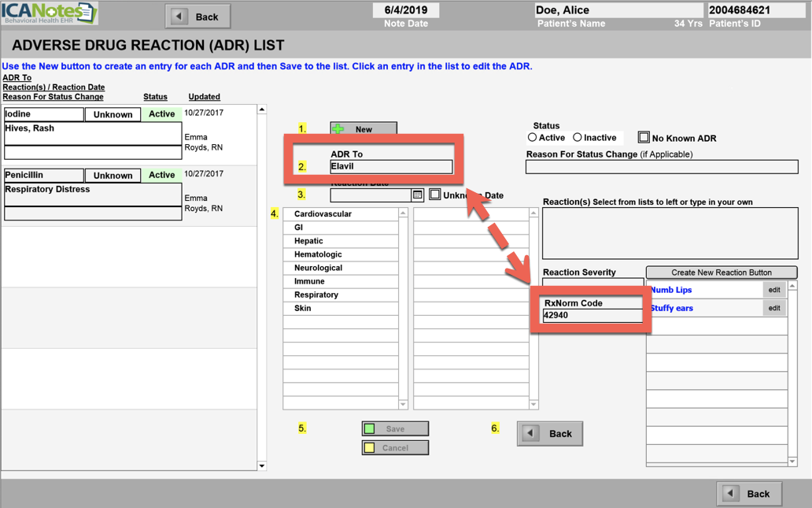Click the Create New Reaction Button
The width and height of the screenshot is (812, 508).
pyautogui.click(x=721, y=272)
